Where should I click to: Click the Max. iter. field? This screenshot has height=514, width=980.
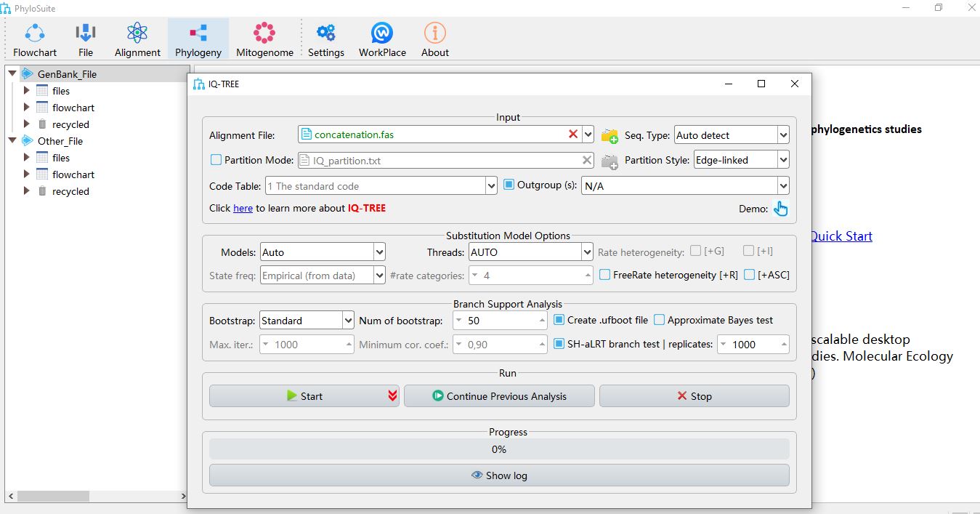tap(307, 345)
